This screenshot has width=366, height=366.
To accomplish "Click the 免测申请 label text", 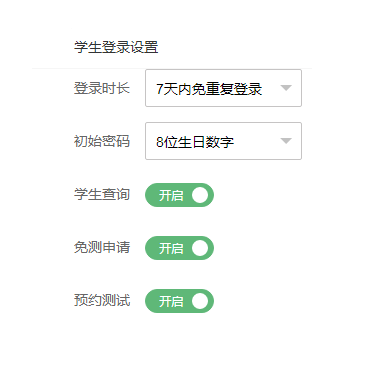I will (x=102, y=247).
